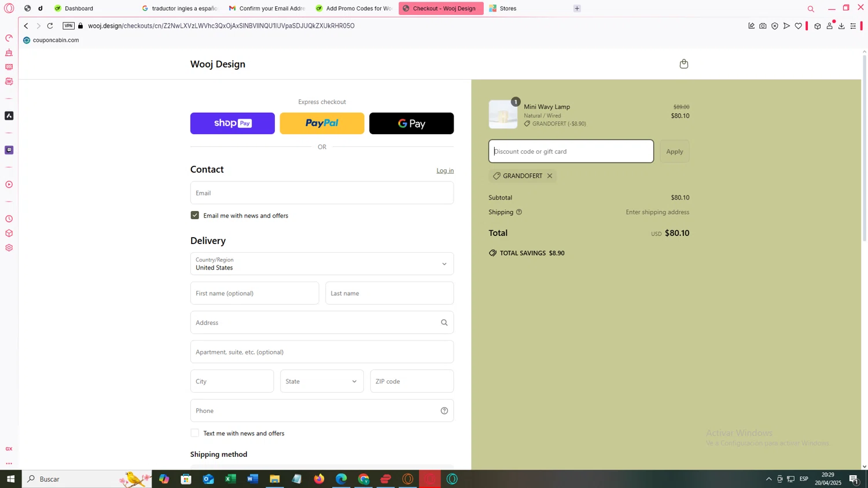This screenshot has width=868, height=488.
Task: Open the taskbar clock showing 20:29
Action: tap(827, 479)
